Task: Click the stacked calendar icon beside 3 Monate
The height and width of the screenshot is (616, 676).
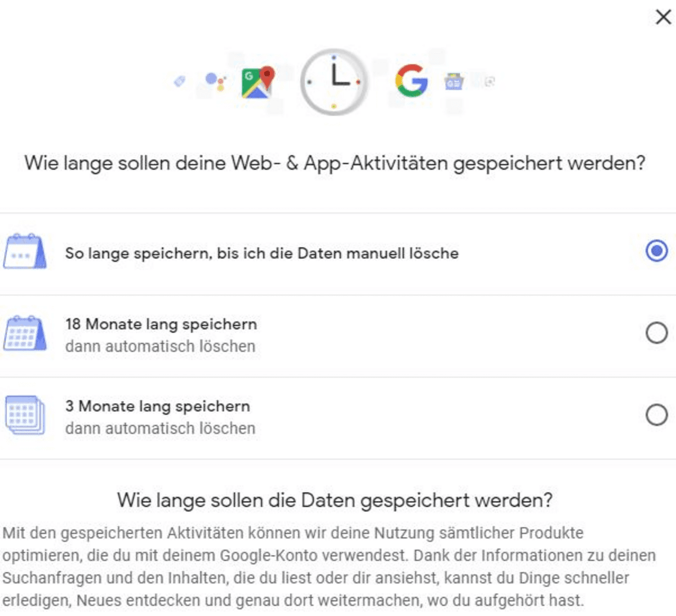Action: pyautogui.click(x=25, y=416)
